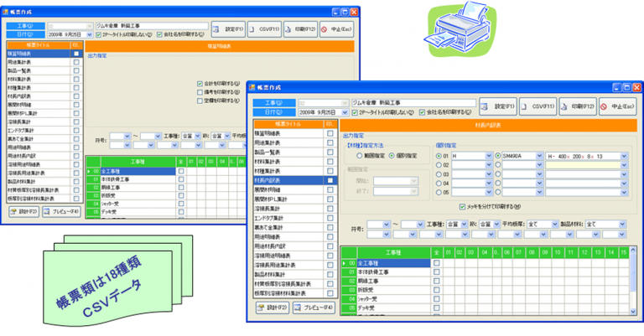The width and height of the screenshot is (644, 336).
Task: Select 製品一覧表 in front window's report list
Action: (x=289, y=152)
